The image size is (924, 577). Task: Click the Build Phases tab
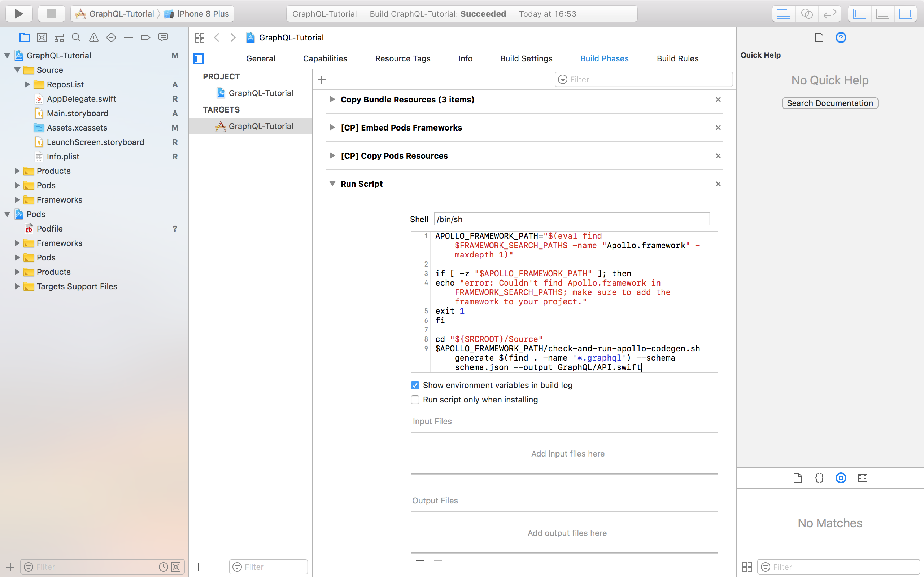[x=604, y=58]
